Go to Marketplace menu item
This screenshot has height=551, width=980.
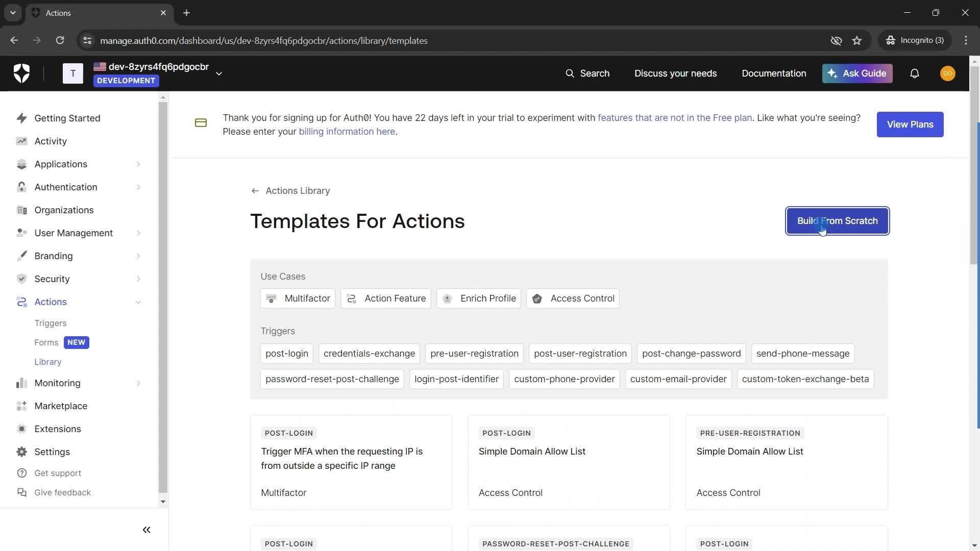coord(61,406)
